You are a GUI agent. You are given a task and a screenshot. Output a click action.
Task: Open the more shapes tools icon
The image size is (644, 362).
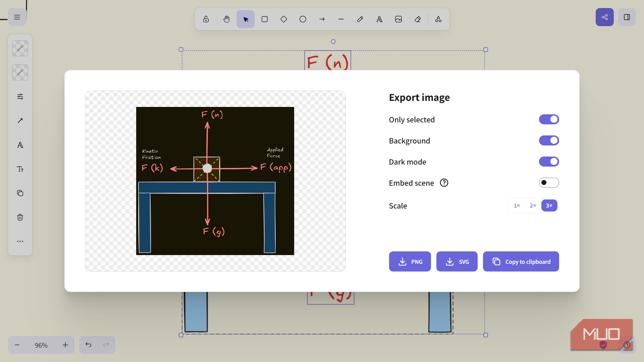(x=438, y=19)
